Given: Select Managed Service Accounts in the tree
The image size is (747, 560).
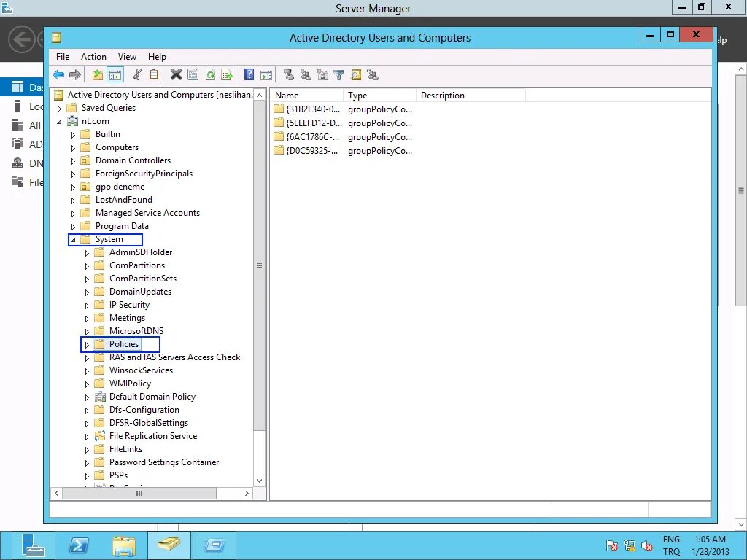Looking at the screenshot, I should 147,213.
